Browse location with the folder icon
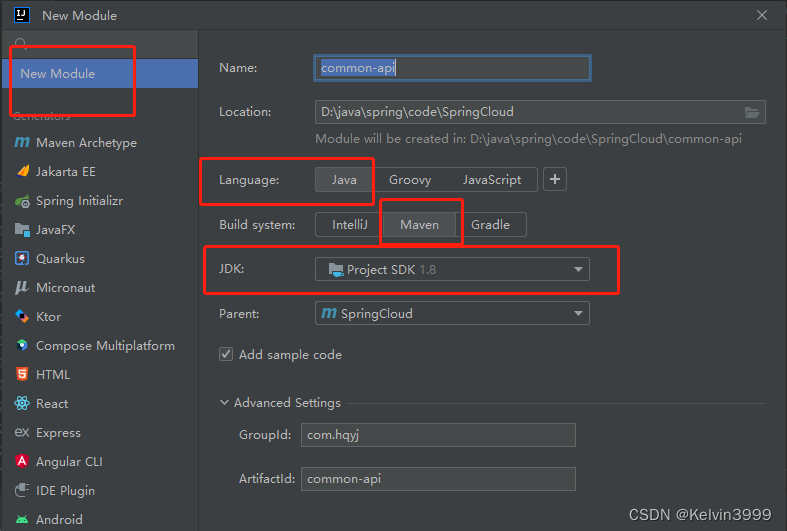Image resolution: width=787 pixels, height=531 pixels. pos(751,112)
